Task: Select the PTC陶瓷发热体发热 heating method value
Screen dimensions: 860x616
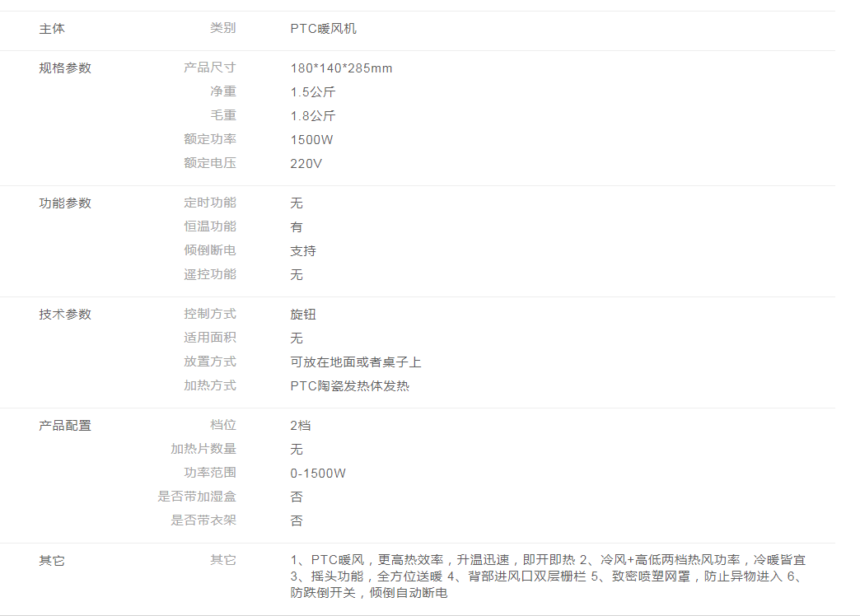Action: click(x=349, y=386)
